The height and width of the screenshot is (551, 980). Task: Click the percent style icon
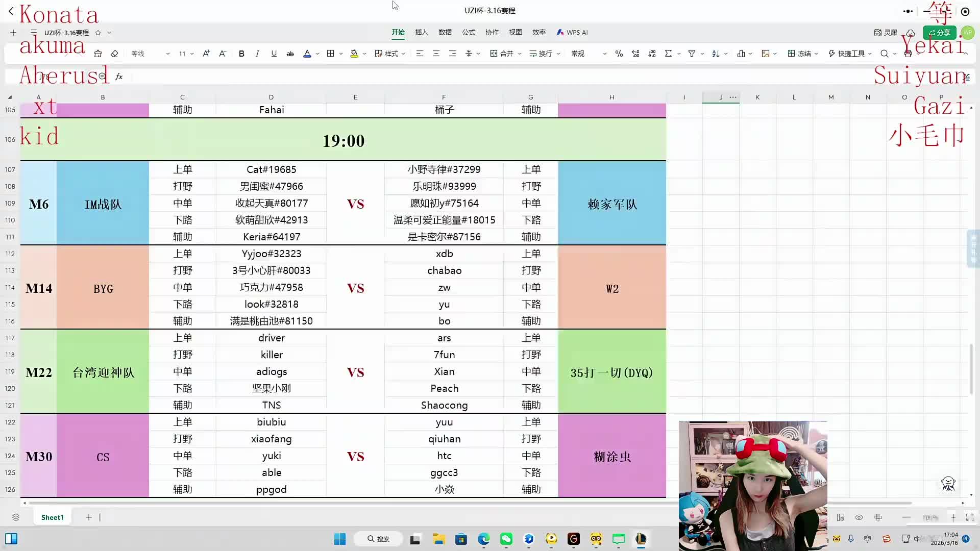click(x=619, y=54)
